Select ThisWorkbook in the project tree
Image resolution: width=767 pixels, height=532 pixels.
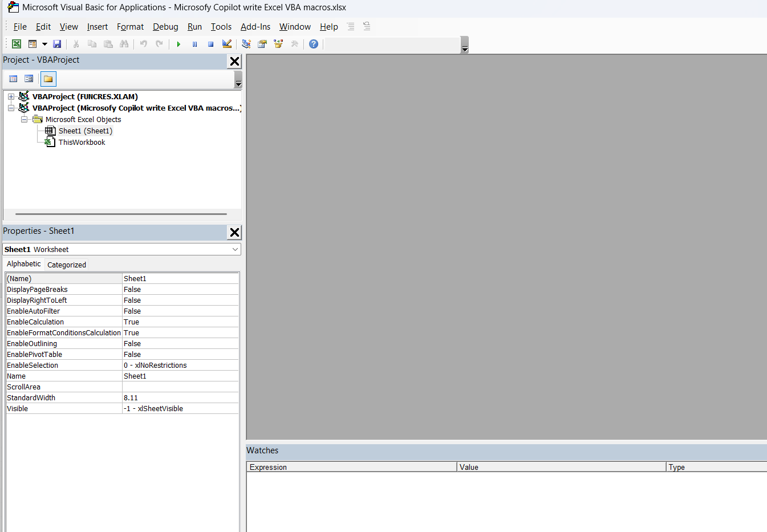pos(82,143)
